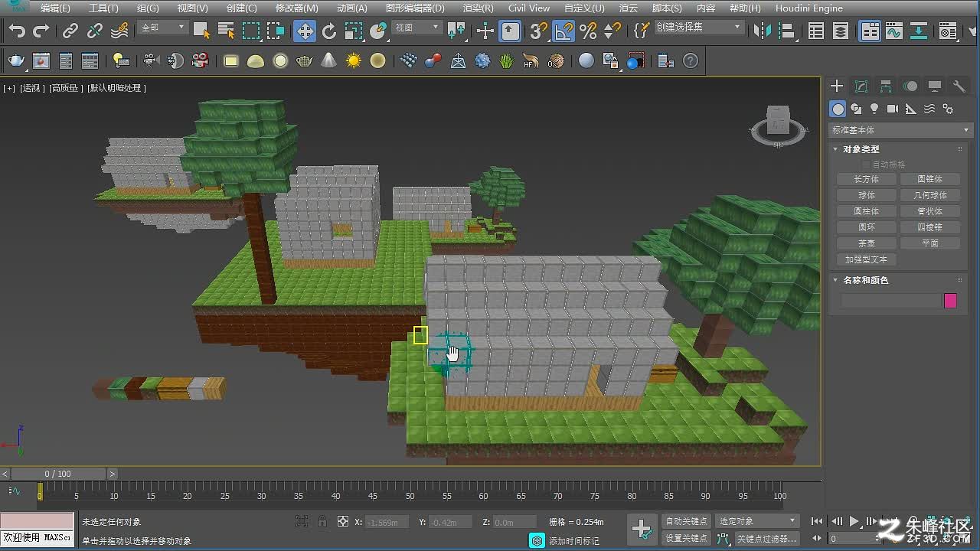Open the Civil View menu
This screenshot has width=980, height=551.
pyautogui.click(x=529, y=8)
